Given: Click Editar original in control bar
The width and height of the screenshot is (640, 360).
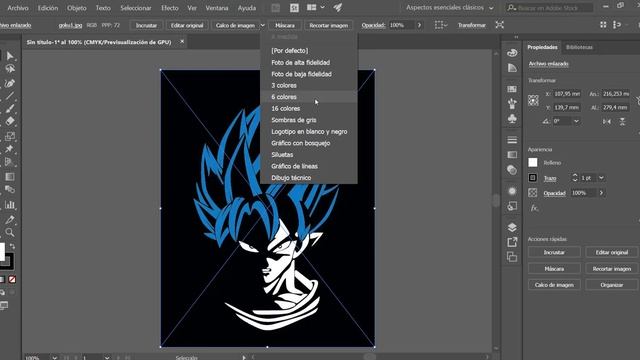Looking at the screenshot, I should click(187, 25).
